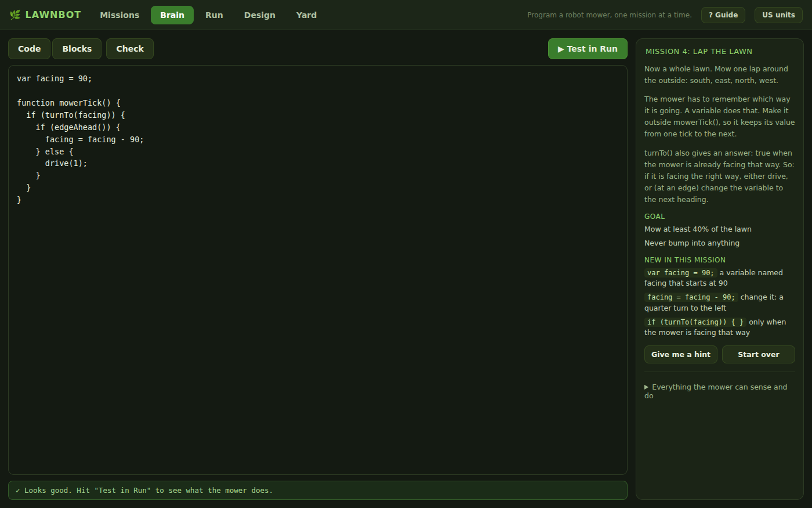Go to the Yard tab
This screenshot has height=508, width=812.
[306, 15]
